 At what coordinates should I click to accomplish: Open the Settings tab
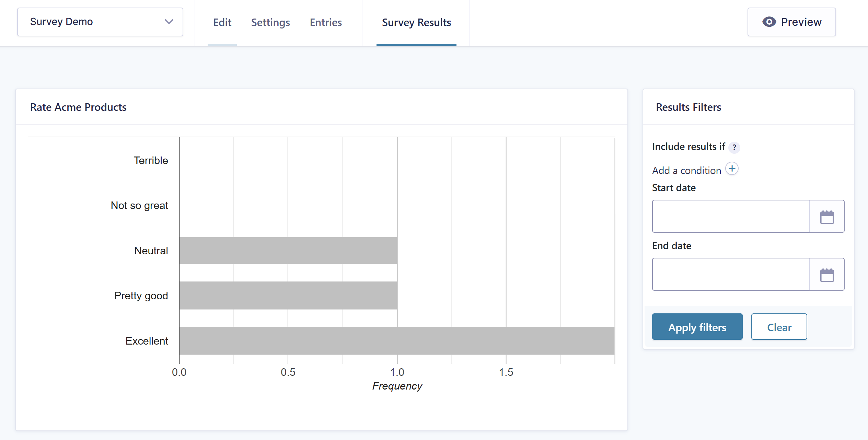(x=270, y=23)
